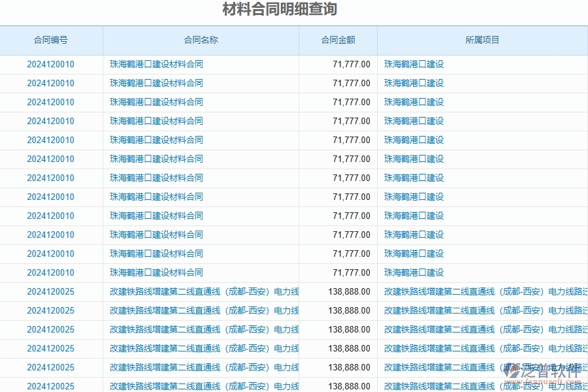This screenshot has width=588, height=392.
Task: Open the 珠海鹤港口建设 project link in row one
Action: tap(413, 64)
